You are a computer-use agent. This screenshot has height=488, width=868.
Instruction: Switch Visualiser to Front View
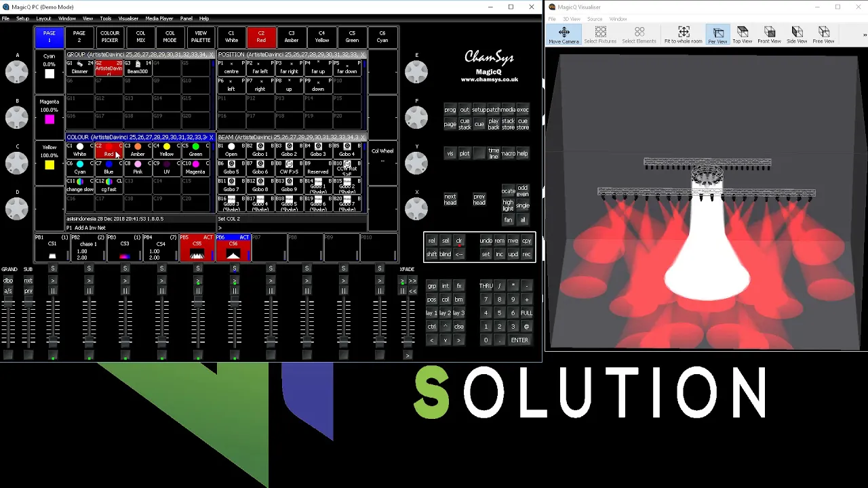769,35
